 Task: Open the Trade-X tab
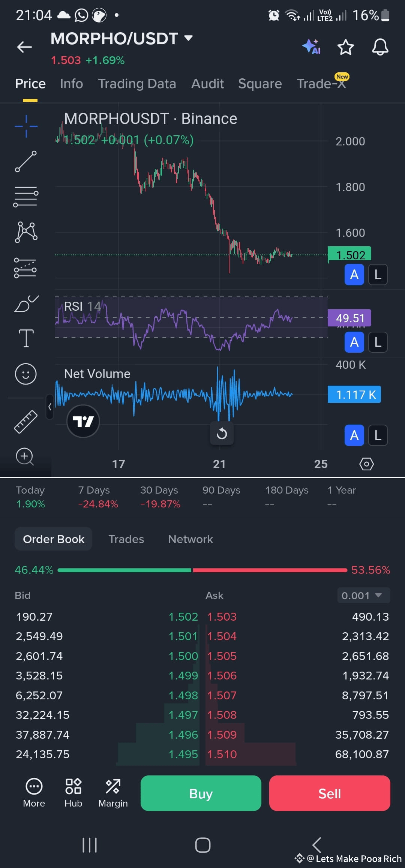tap(321, 84)
